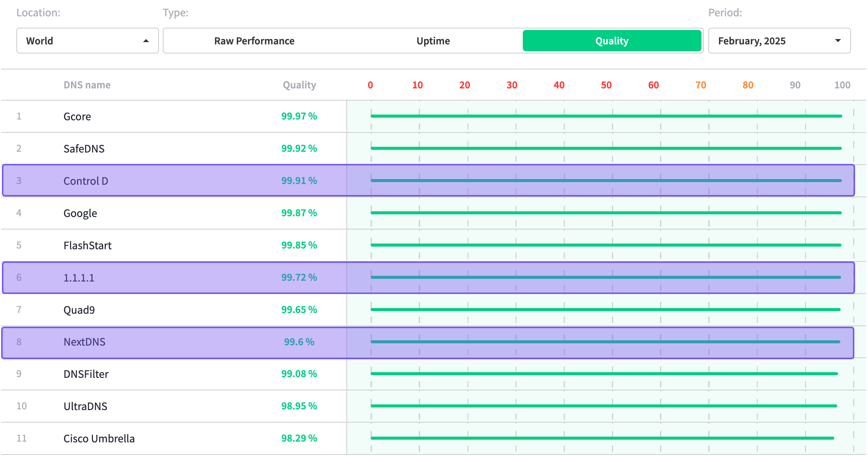Screen dimensions: 868x456
Task: Select the DNSFilter row name
Action: 86,374
